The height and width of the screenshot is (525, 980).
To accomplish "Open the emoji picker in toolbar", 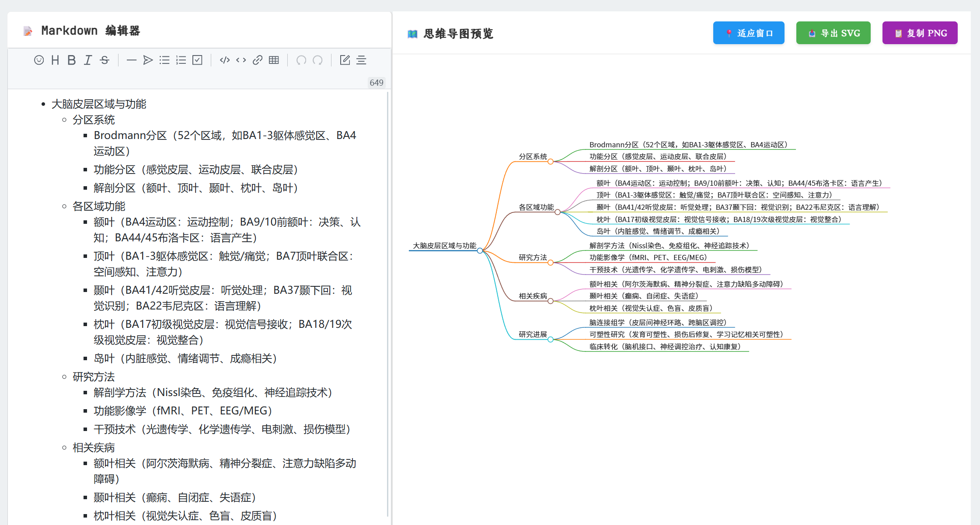I will [x=39, y=60].
